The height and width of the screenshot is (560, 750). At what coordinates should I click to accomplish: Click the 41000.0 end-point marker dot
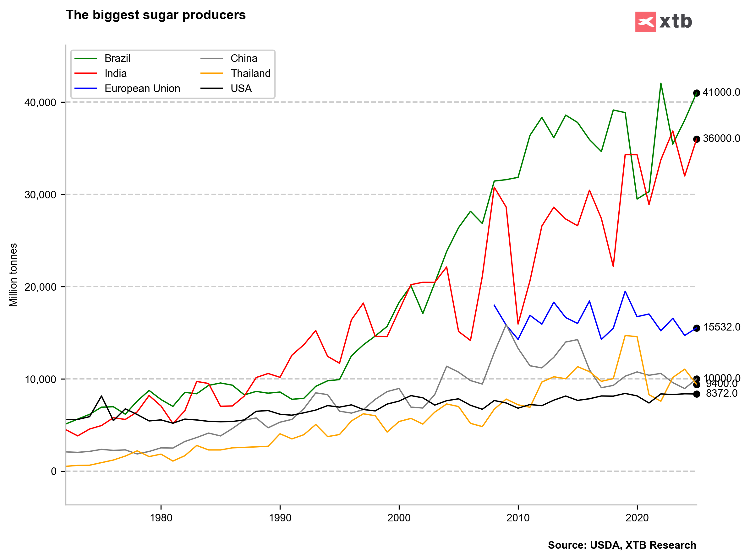696,93
